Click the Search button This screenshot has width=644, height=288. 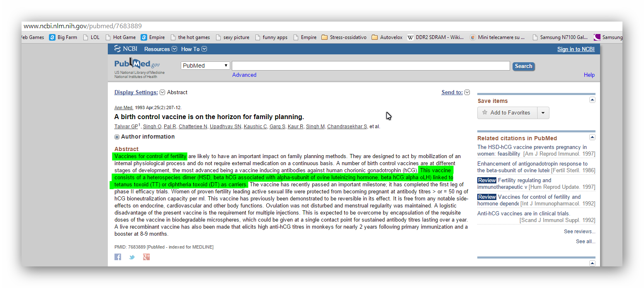[523, 66]
